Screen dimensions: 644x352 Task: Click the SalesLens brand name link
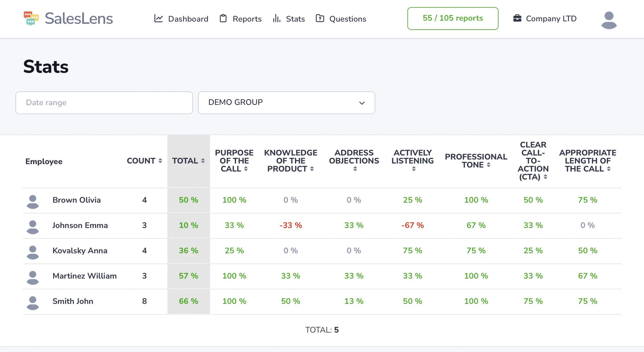(x=79, y=18)
